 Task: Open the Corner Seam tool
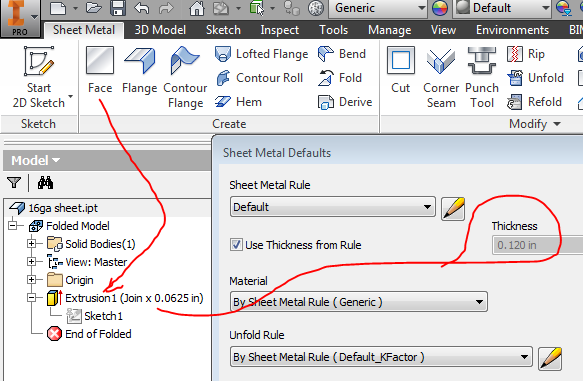441,77
